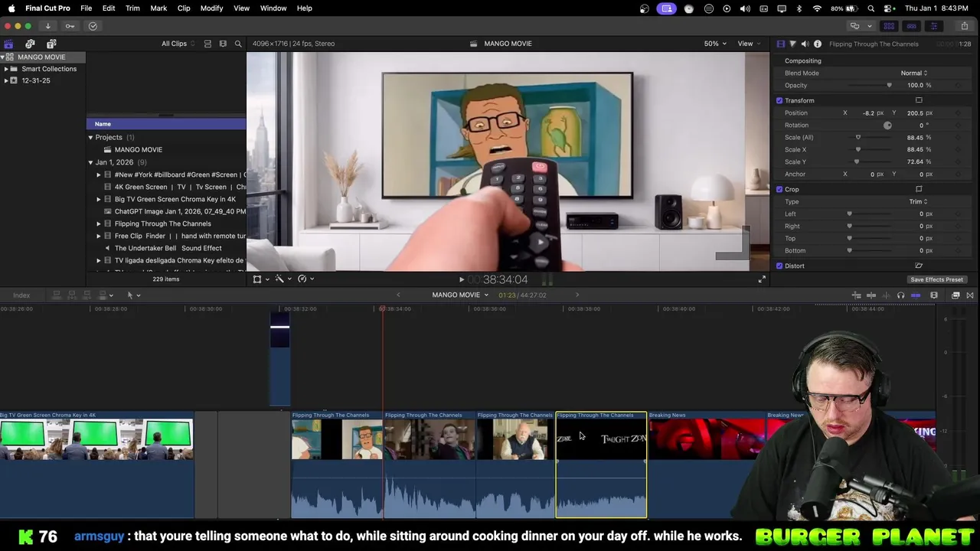The width and height of the screenshot is (980, 551).
Task: Open the enhancement magic wand menu
Action: (x=283, y=279)
